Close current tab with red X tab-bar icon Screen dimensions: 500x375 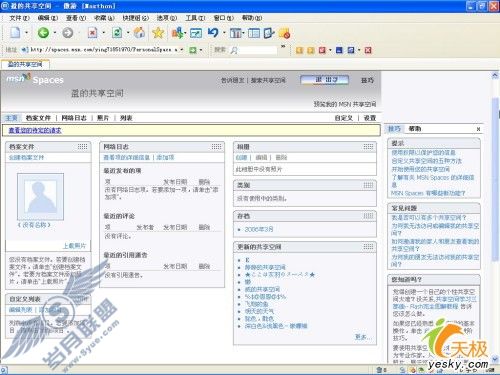click(x=322, y=50)
